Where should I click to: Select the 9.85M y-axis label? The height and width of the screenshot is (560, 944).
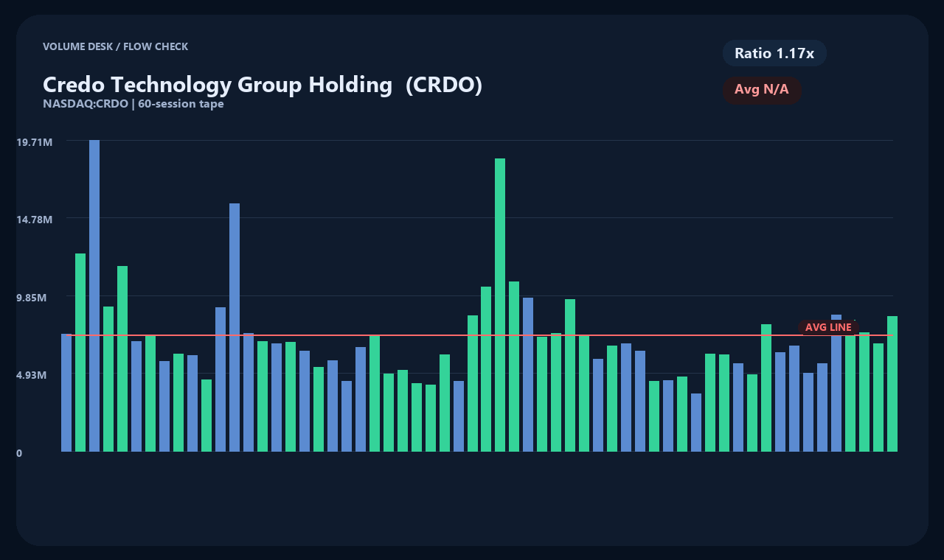pos(32,298)
